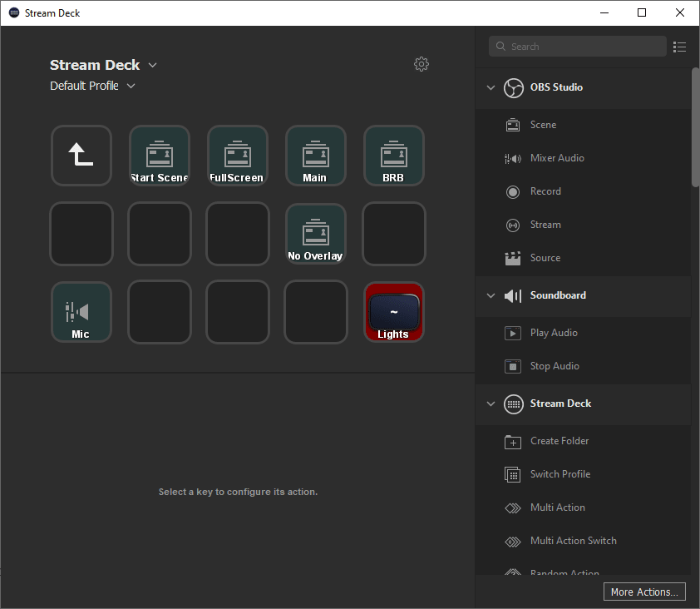Image resolution: width=700 pixels, height=609 pixels.
Task: Click the Mixer Audio label
Action: coord(557,158)
